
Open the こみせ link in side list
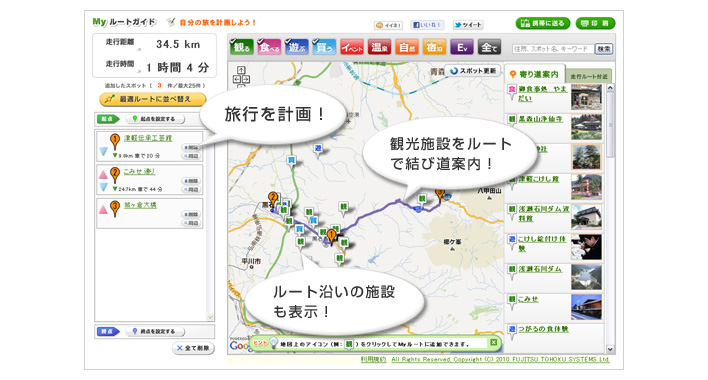pos(528,299)
